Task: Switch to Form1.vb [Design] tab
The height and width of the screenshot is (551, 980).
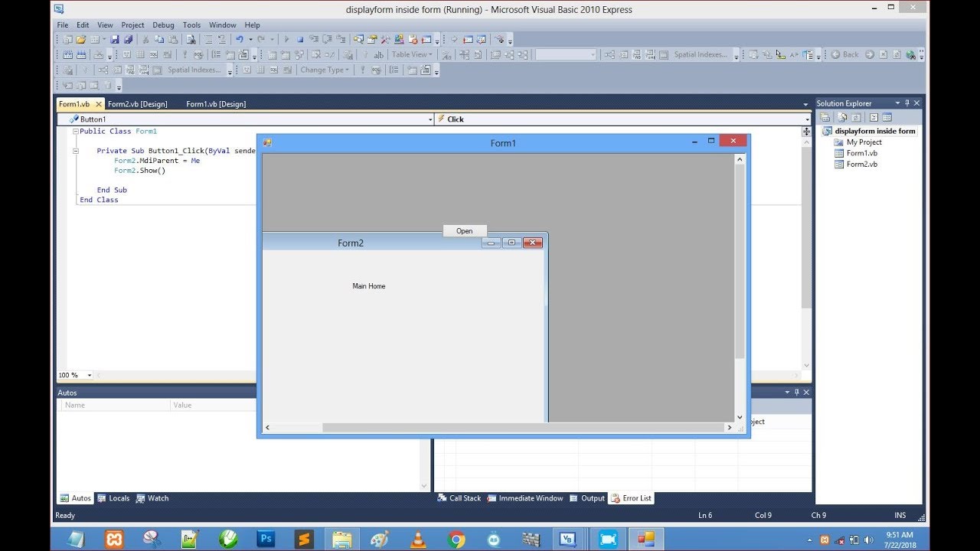Action: [x=216, y=104]
